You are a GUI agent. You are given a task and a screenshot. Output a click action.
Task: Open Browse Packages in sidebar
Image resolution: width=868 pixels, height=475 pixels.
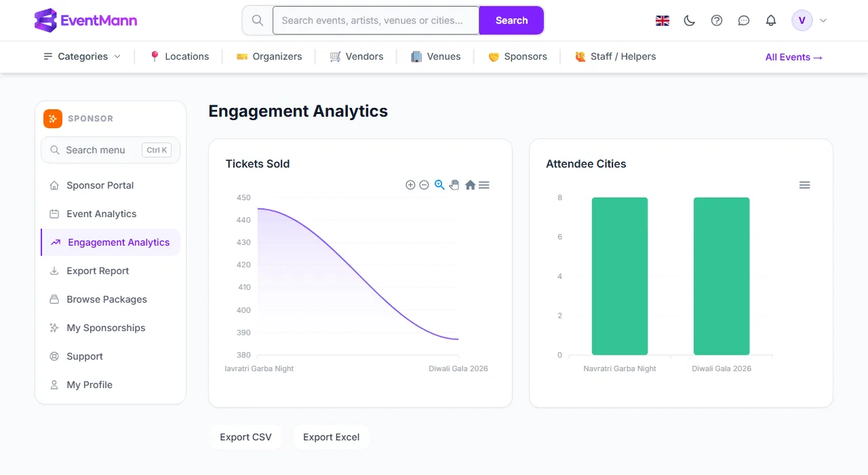(x=111, y=299)
